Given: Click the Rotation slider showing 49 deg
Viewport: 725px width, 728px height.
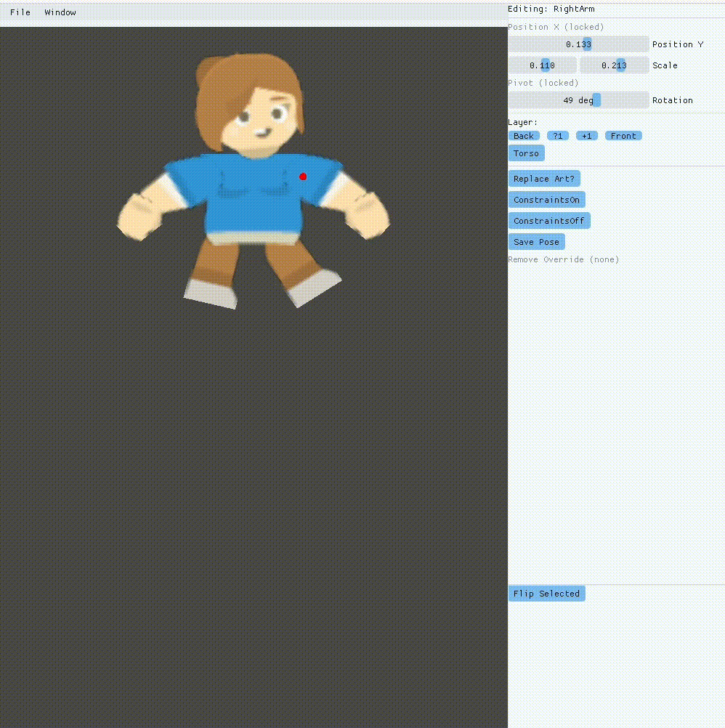Looking at the screenshot, I should [x=578, y=100].
